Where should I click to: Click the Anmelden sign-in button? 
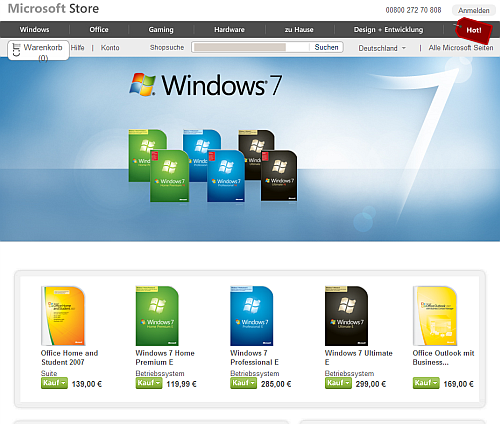[x=474, y=10]
